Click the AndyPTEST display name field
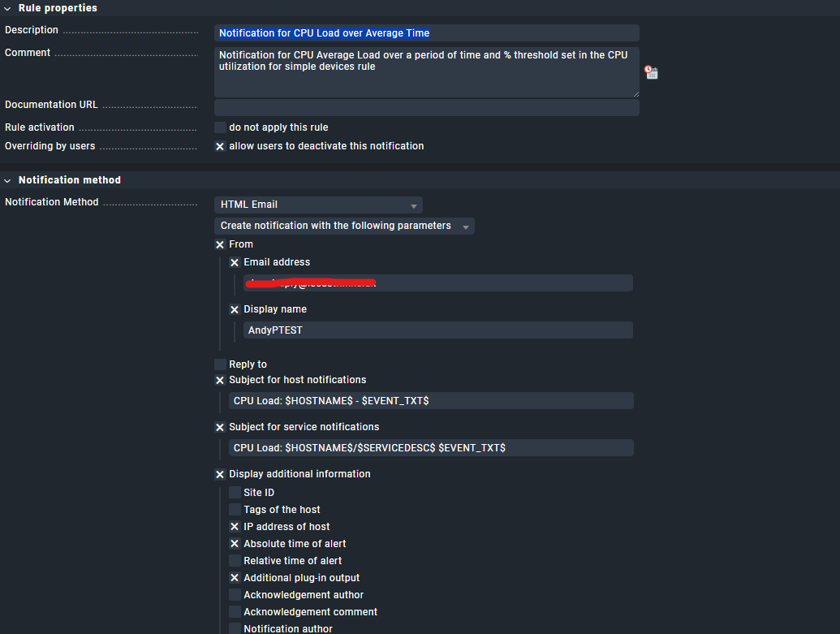The width and height of the screenshot is (840, 634). (437, 330)
